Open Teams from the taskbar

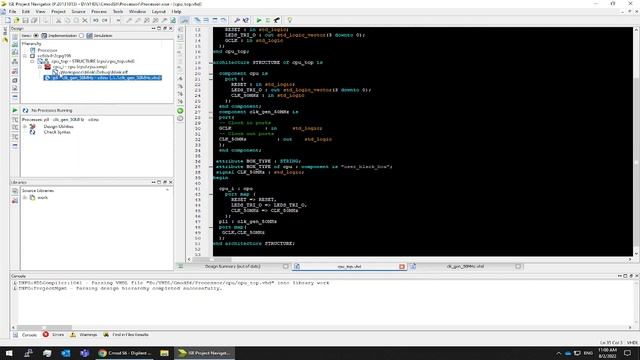[84, 353]
